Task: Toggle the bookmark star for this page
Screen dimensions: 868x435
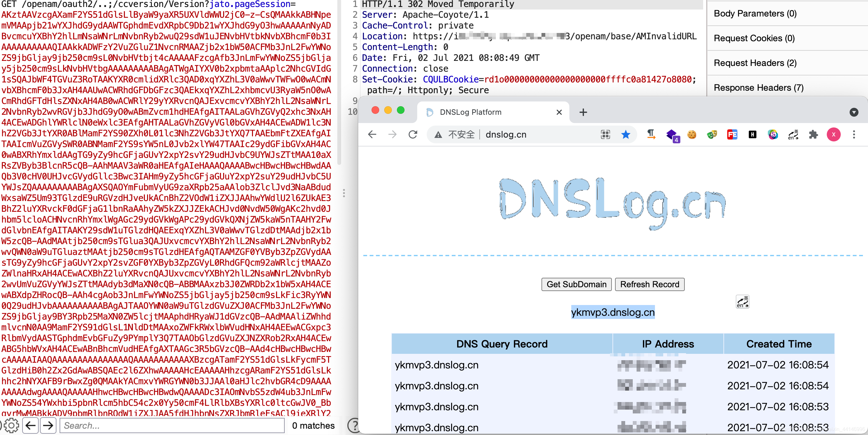Action: tap(625, 135)
